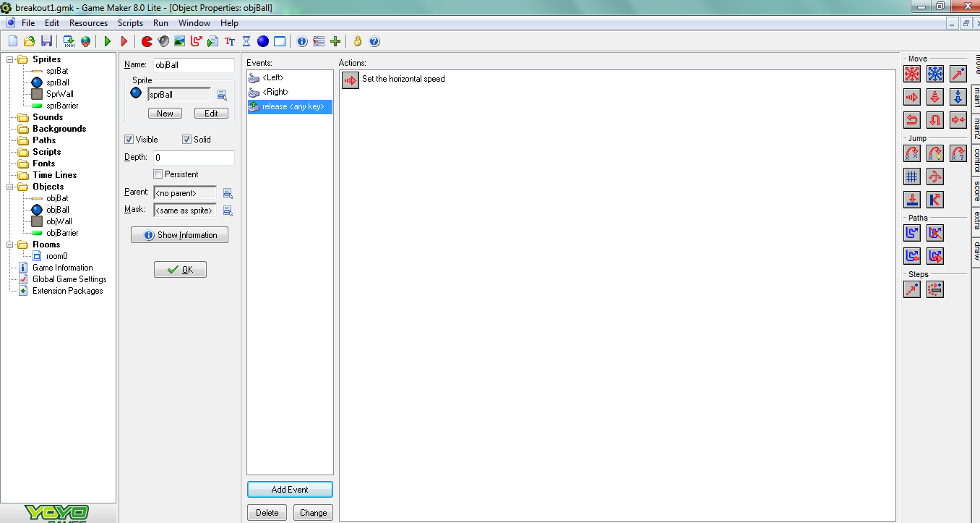Select the End Path action icon

point(935,233)
